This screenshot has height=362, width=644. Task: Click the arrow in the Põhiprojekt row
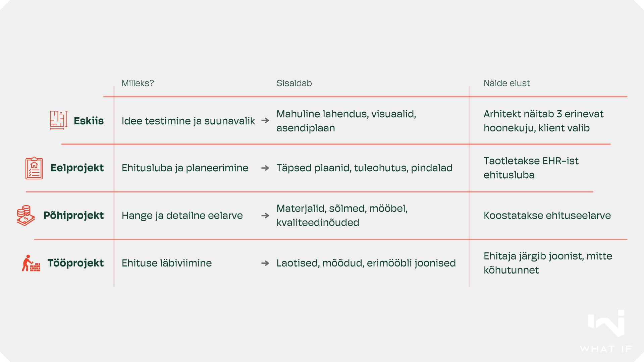(x=265, y=216)
